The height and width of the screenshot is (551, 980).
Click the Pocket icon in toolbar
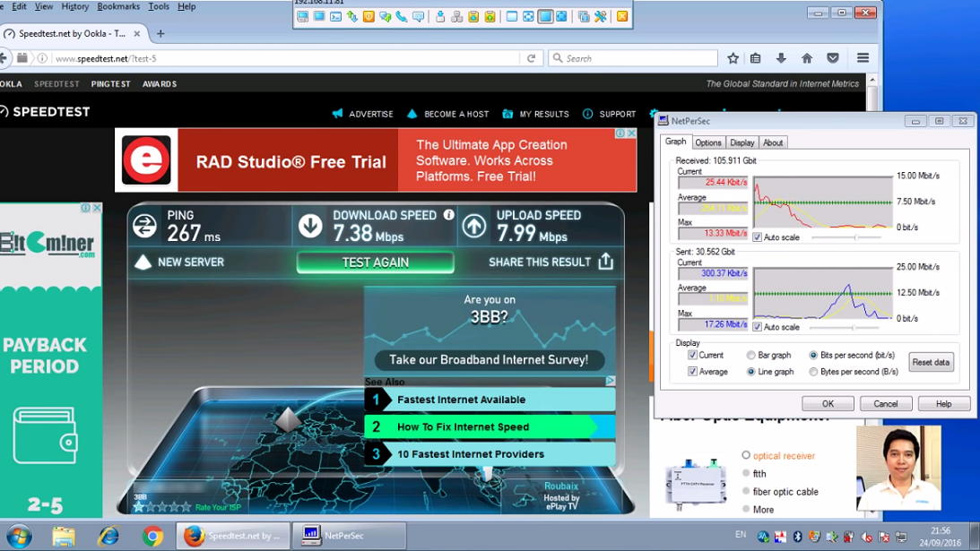[x=833, y=58]
